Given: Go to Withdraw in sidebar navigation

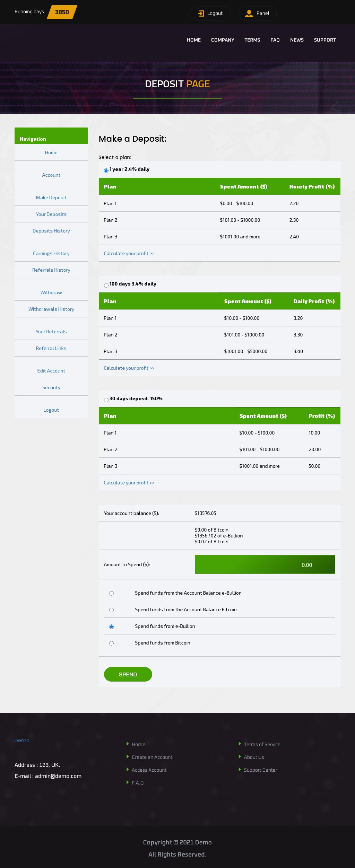Looking at the screenshot, I should pos(51,292).
